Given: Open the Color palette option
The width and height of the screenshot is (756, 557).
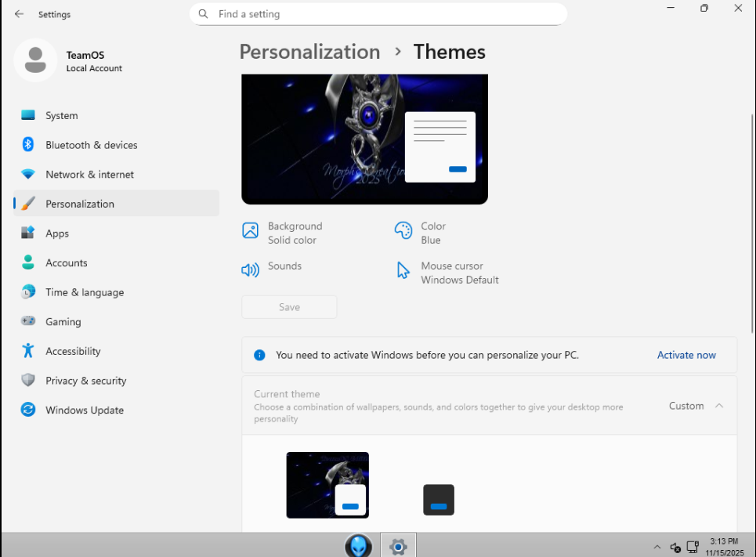Looking at the screenshot, I should point(403,230).
